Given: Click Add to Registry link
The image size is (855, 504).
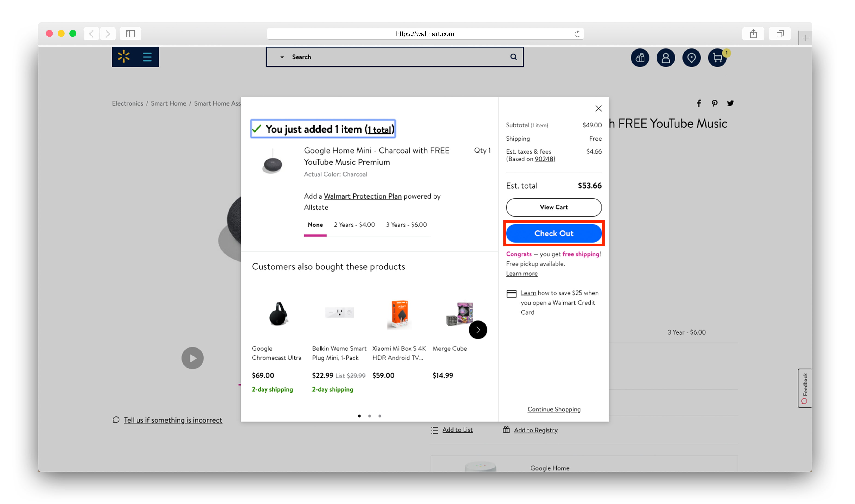Looking at the screenshot, I should 536,430.
